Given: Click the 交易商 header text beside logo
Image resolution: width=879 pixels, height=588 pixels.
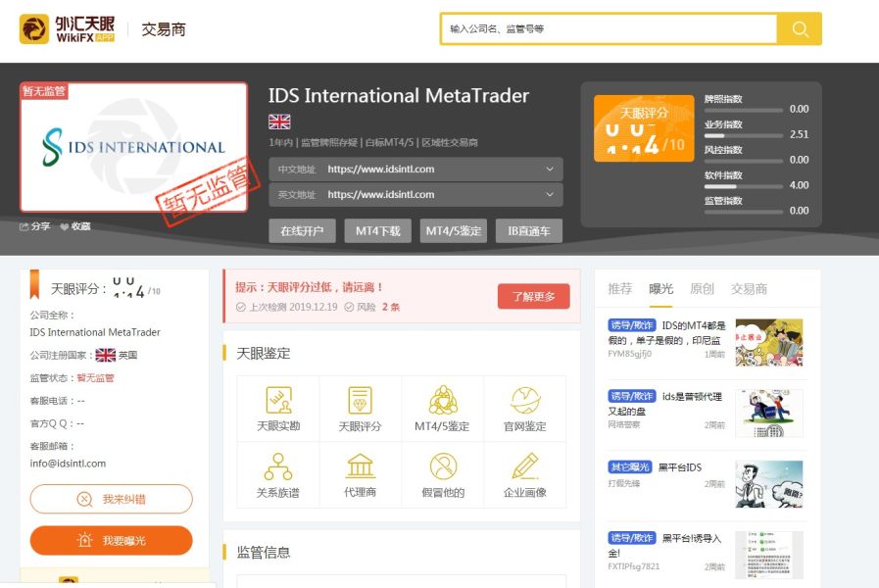Looking at the screenshot, I should [x=163, y=29].
